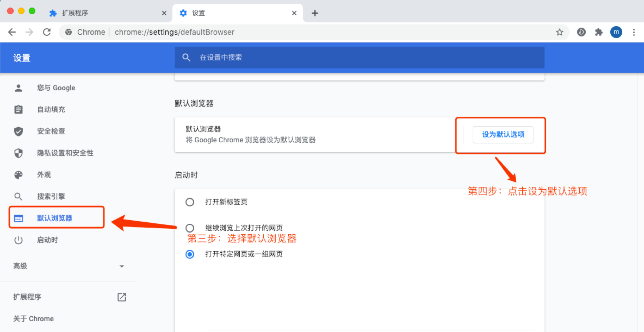This screenshot has height=332, width=644.
Task: Open the profile avatar labeled m
Action: click(616, 32)
